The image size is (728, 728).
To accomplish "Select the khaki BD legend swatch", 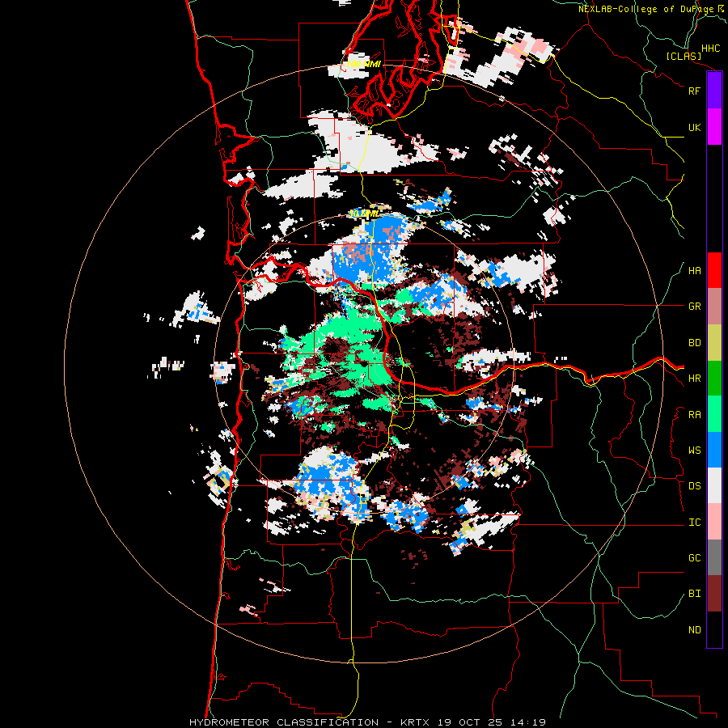I will (x=714, y=343).
